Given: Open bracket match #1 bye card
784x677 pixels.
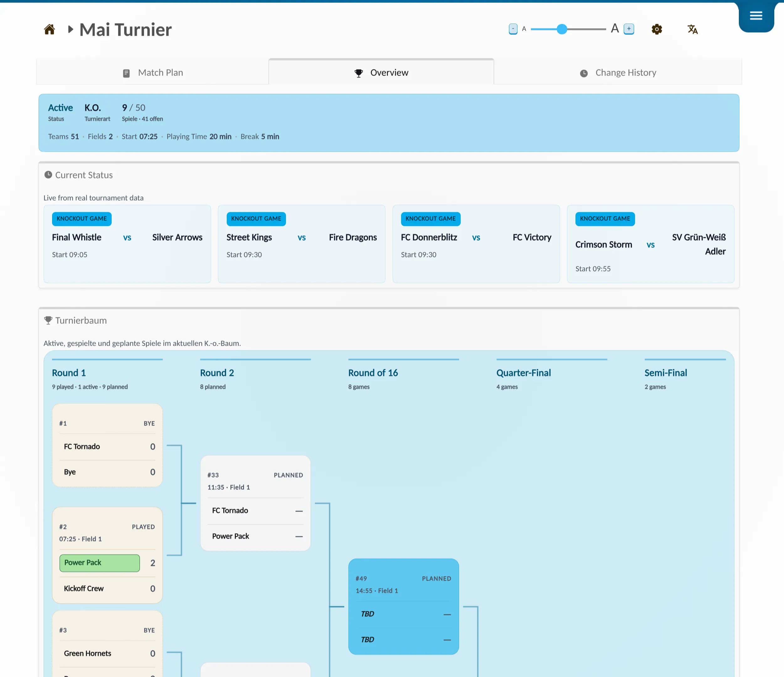Looking at the screenshot, I should [108, 445].
